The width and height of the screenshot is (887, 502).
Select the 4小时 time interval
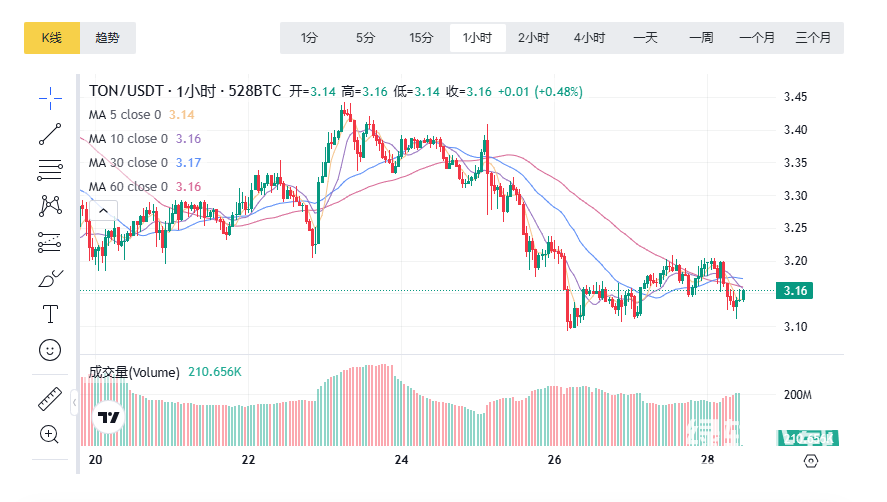coord(589,38)
